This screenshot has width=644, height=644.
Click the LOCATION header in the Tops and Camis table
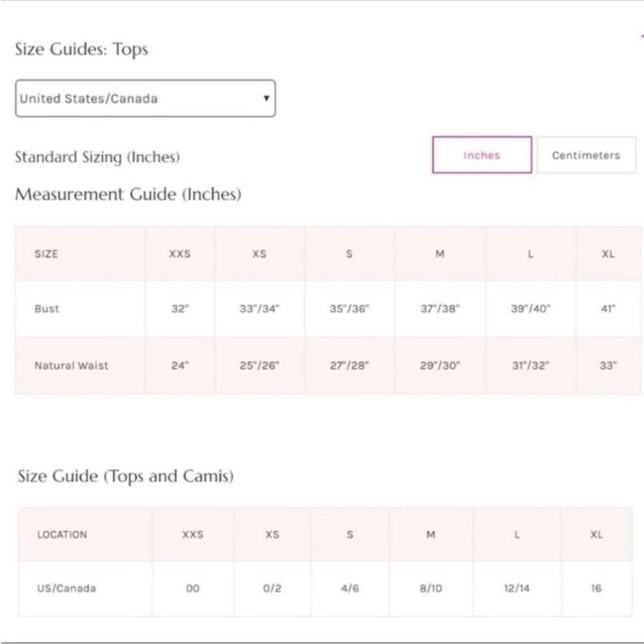click(x=62, y=534)
